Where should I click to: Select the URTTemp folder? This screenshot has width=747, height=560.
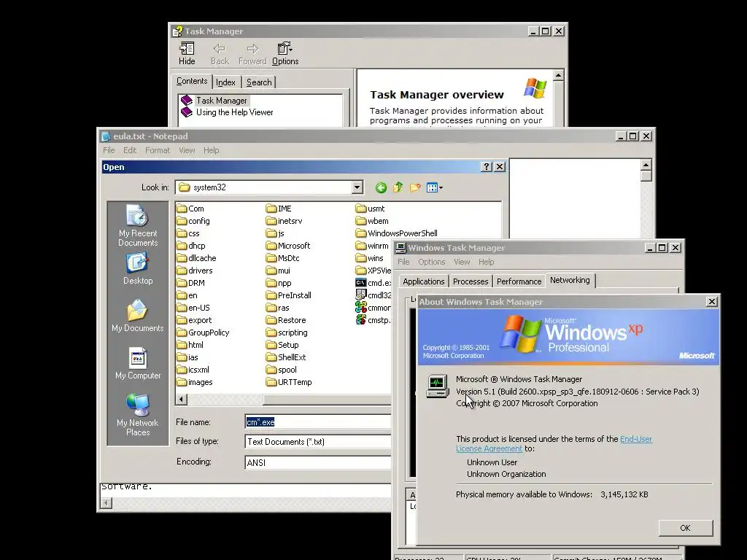click(289, 382)
